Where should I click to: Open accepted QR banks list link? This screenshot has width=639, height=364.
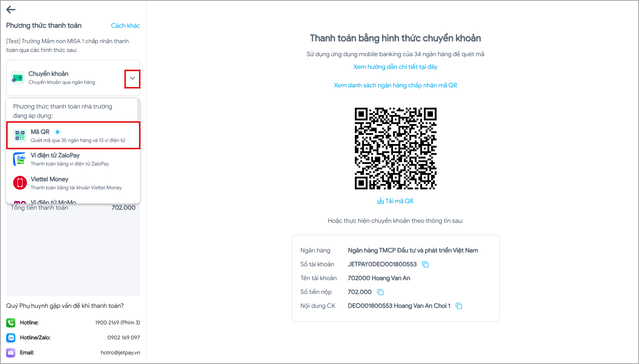pos(395,85)
